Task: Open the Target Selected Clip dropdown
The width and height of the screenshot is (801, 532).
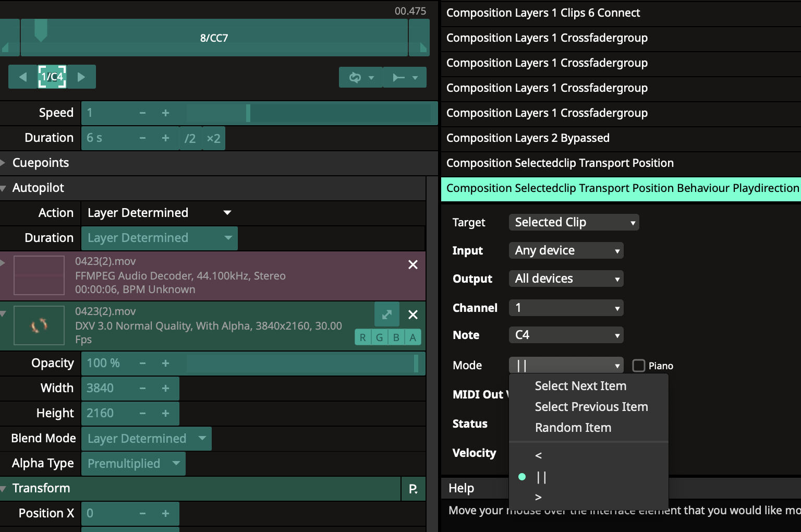Action: tap(574, 222)
